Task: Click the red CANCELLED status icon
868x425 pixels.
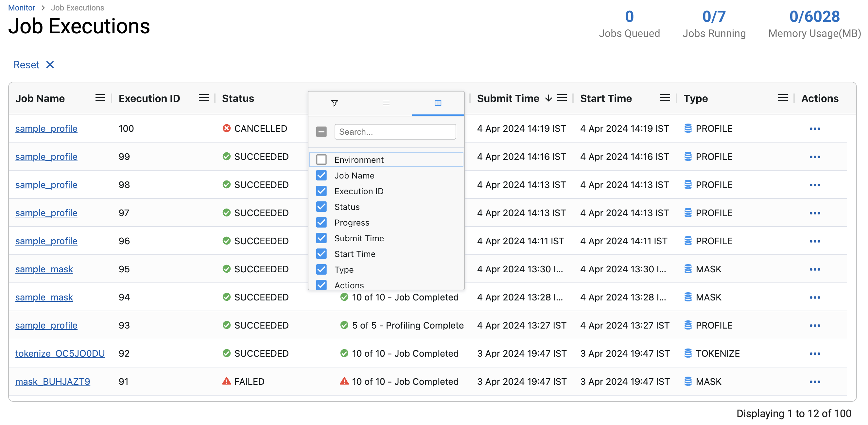Action: coord(226,128)
